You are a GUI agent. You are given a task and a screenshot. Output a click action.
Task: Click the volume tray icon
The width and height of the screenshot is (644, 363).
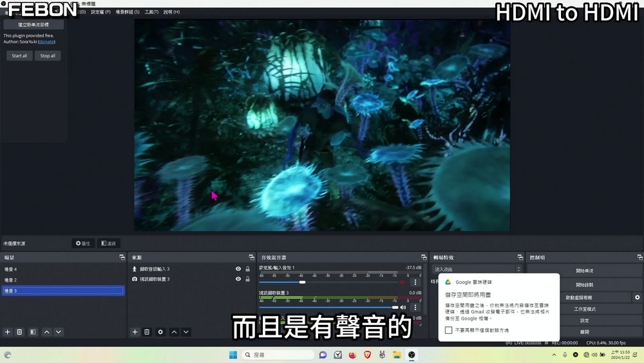594,355
